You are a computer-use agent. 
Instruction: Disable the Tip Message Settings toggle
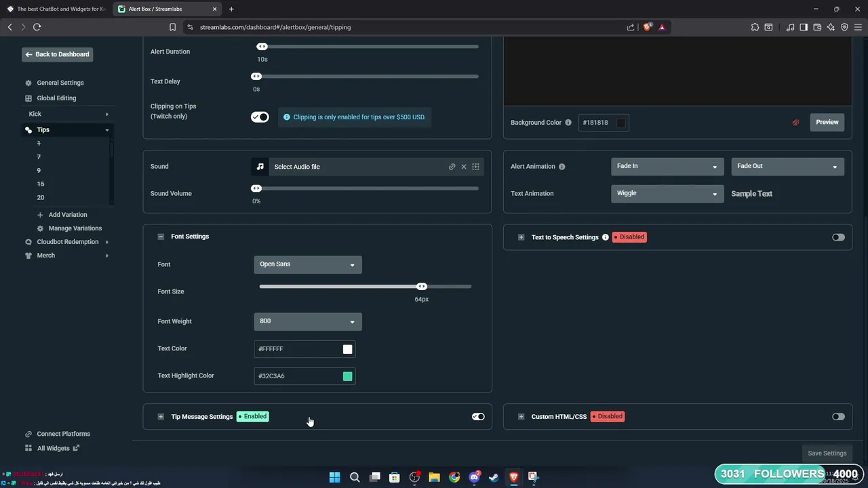tap(478, 417)
